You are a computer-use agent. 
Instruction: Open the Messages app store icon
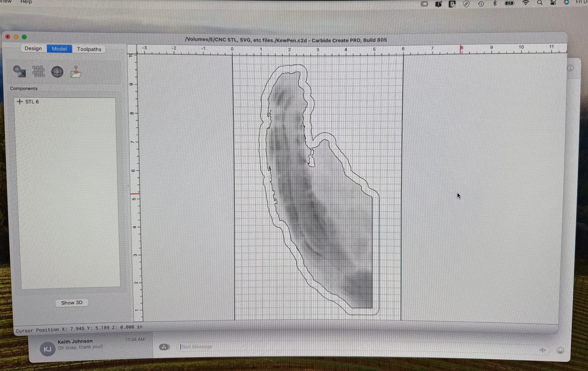[x=164, y=347]
